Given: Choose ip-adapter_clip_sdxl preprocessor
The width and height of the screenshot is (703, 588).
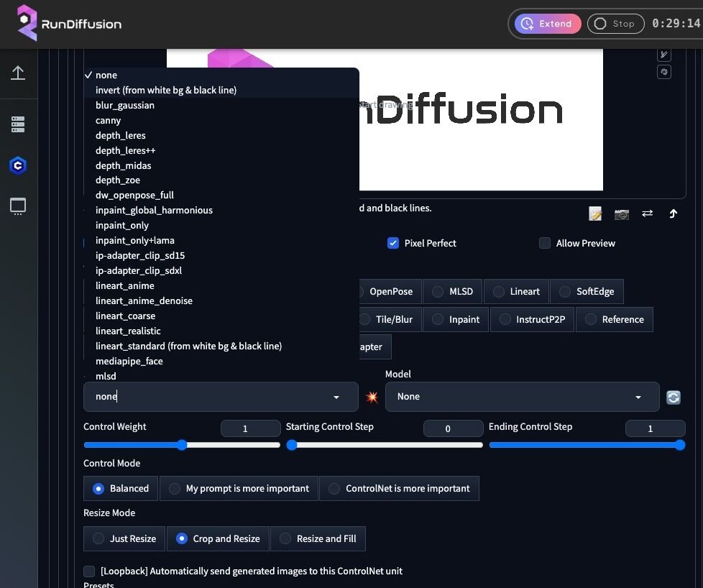Looking at the screenshot, I should click(x=221, y=270).
